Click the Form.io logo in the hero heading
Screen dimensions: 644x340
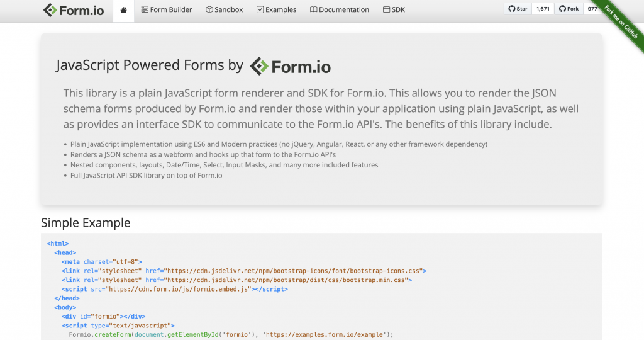(290, 66)
